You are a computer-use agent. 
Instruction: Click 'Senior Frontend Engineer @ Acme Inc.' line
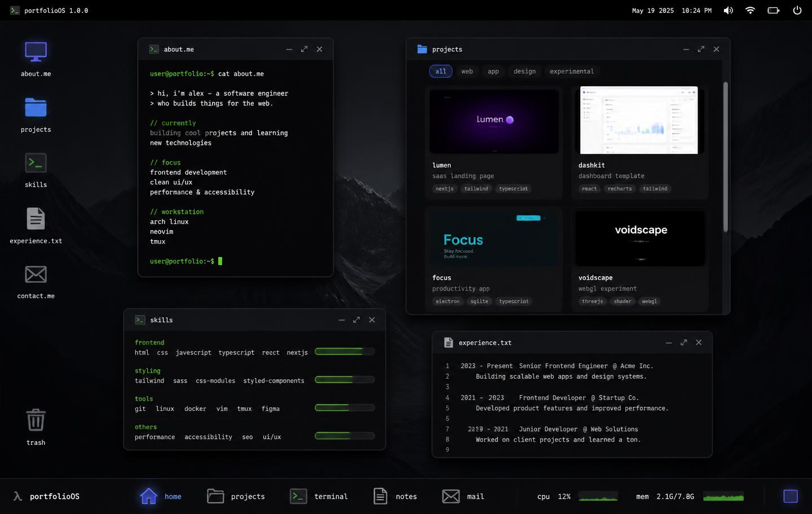586,366
